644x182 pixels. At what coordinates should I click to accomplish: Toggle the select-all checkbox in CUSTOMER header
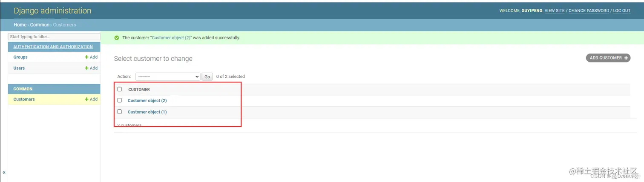point(120,89)
